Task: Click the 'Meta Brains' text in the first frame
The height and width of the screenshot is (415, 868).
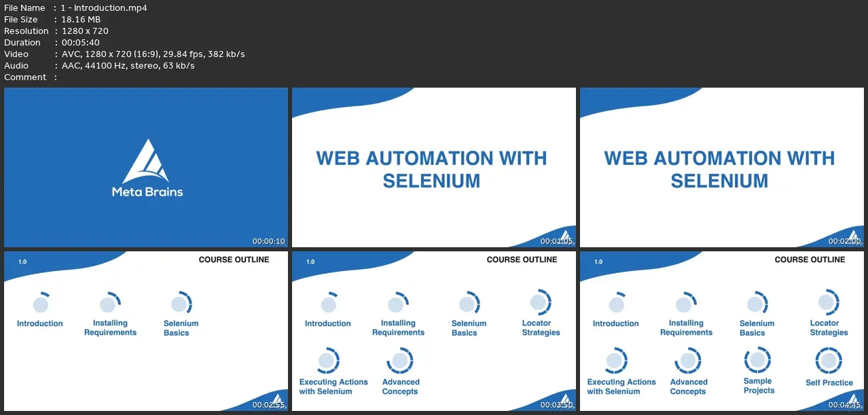Action: click(x=147, y=192)
